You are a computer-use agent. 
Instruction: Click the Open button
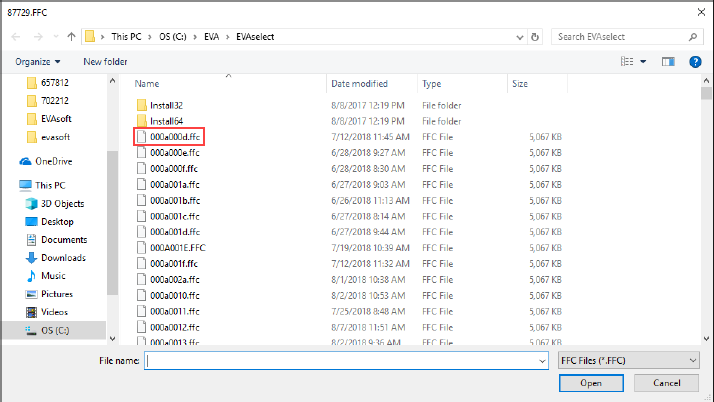pyautogui.click(x=590, y=383)
